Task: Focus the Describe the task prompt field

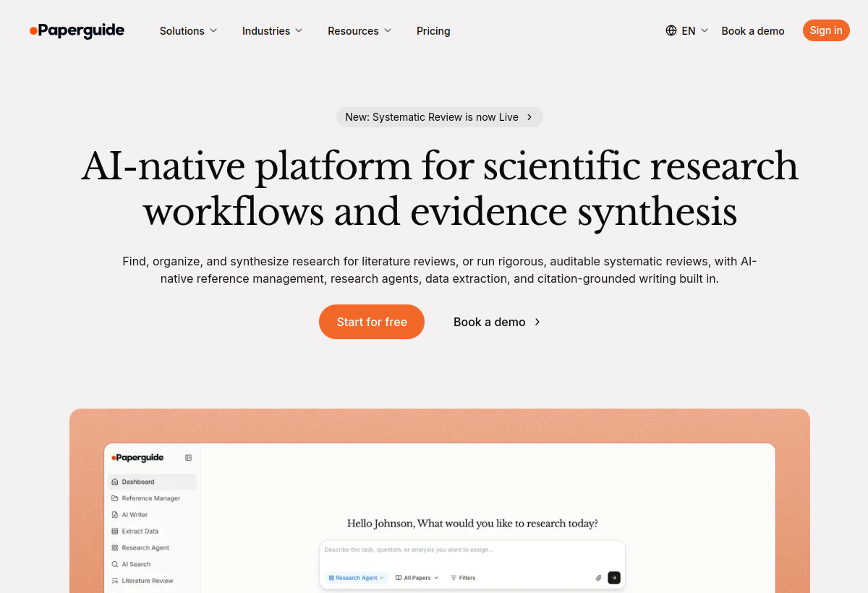Action: pyautogui.click(x=472, y=550)
